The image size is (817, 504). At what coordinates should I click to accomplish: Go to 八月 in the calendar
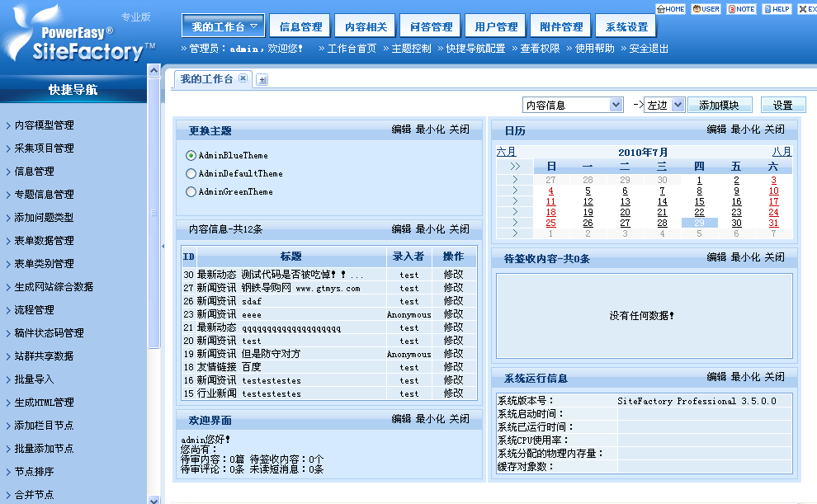(781, 152)
